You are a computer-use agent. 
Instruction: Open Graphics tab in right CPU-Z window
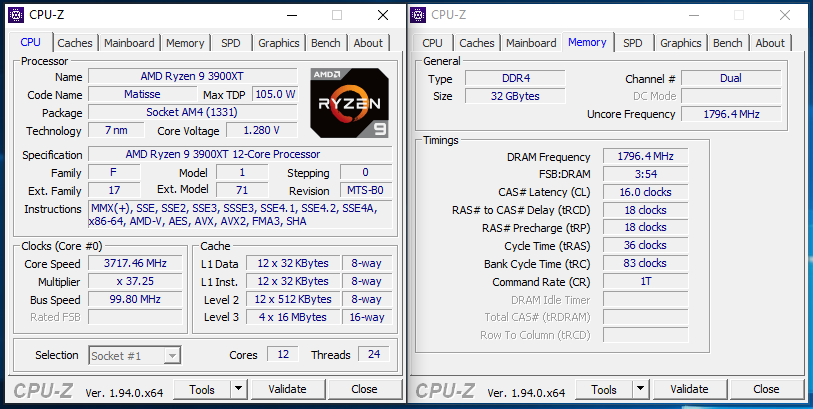coord(681,43)
